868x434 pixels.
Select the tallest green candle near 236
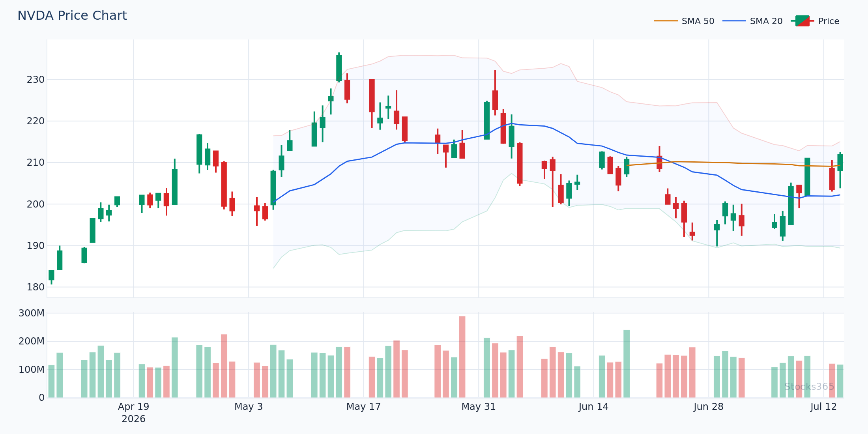point(339,67)
